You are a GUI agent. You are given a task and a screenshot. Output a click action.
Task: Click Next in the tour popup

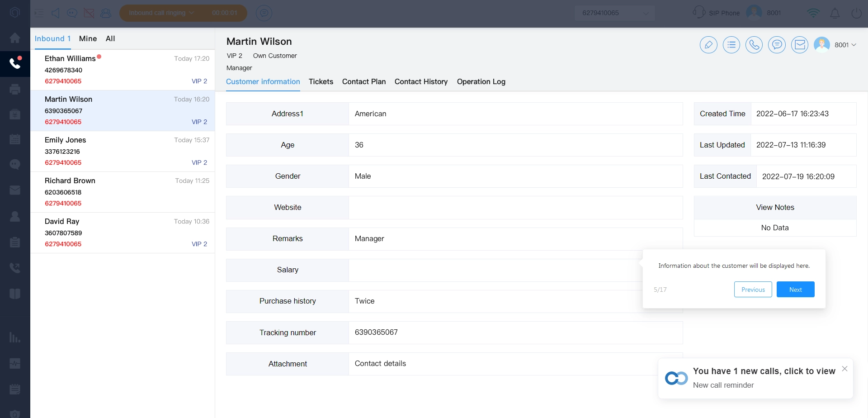(795, 290)
